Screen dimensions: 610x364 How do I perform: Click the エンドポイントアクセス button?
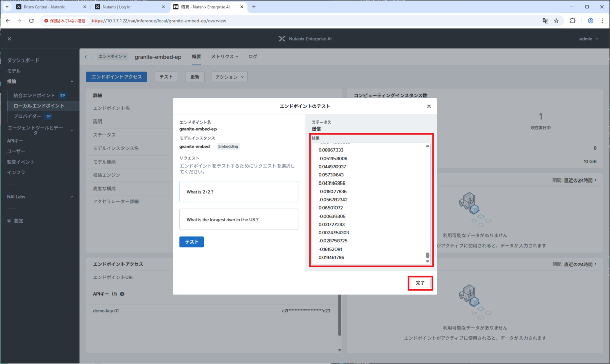click(x=116, y=77)
